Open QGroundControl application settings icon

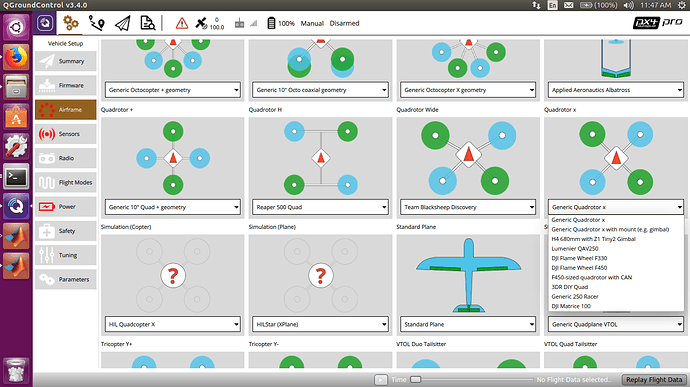[45, 23]
